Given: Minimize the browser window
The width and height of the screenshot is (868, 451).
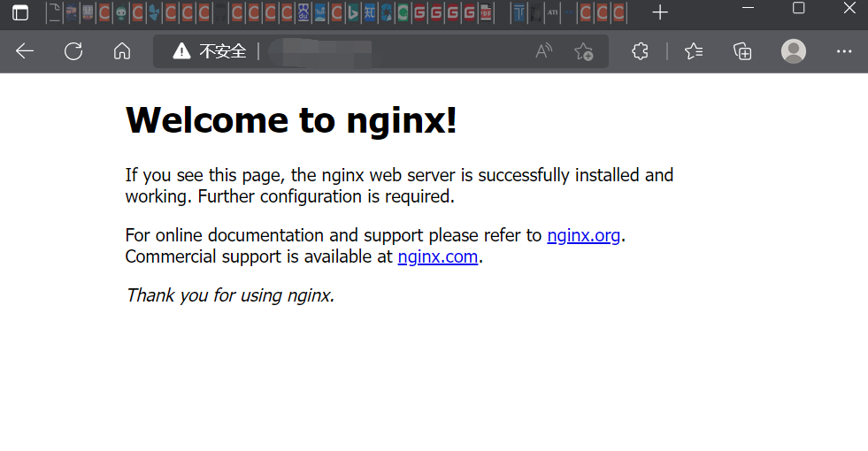Looking at the screenshot, I should [748, 8].
